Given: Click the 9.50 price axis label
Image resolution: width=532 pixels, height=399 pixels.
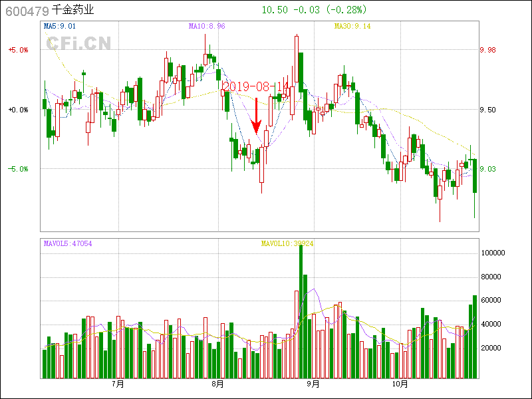Looking at the screenshot, I should coord(488,110).
